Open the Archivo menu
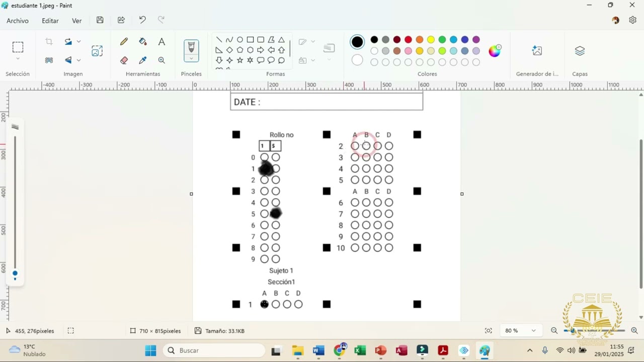The width and height of the screenshot is (644, 362). tap(18, 21)
